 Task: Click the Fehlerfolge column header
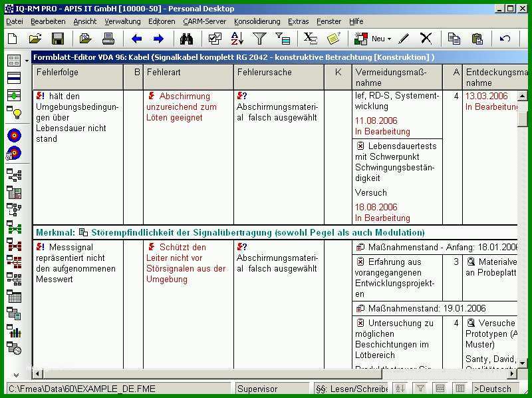click(x=78, y=77)
